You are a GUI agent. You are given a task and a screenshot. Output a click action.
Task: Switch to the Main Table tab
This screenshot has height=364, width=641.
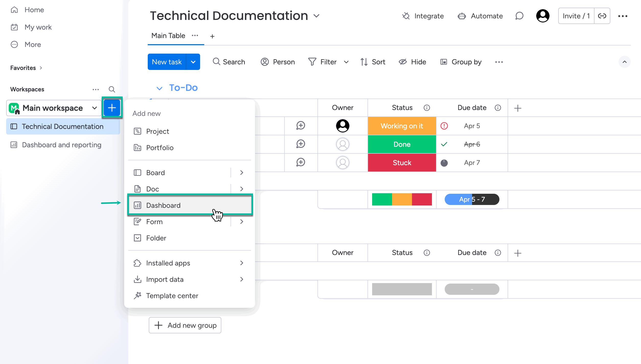click(x=168, y=35)
